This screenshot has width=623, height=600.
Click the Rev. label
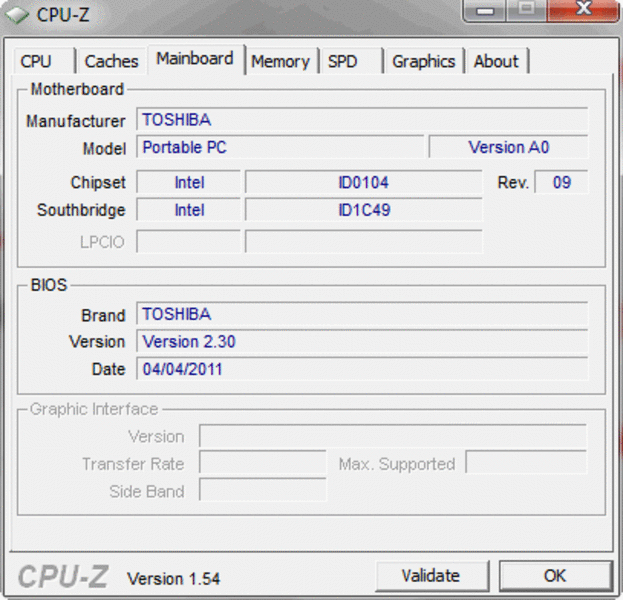point(513,182)
